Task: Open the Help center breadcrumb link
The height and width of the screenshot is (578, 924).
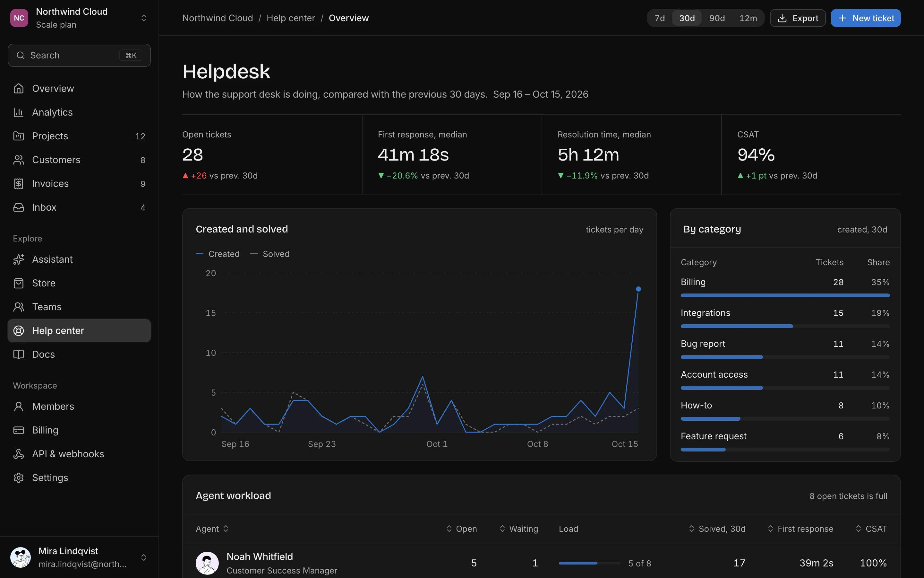Action: pyautogui.click(x=291, y=18)
